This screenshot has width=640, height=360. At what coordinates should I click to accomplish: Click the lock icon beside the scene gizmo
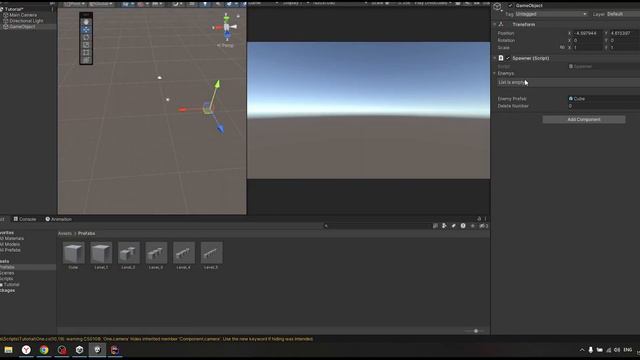coord(238,16)
